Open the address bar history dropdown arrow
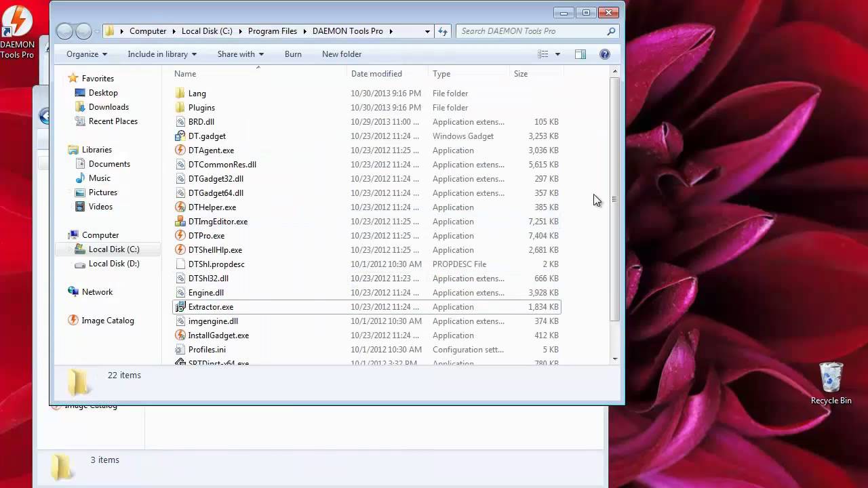Image resolution: width=868 pixels, height=488 pixels. (x=427, y=31)
